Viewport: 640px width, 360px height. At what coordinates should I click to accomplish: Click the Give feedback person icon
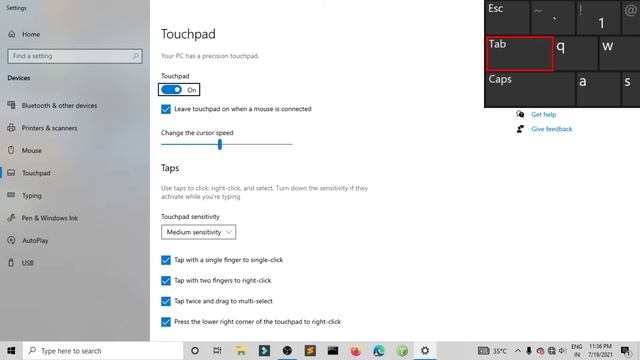(x=520, y=129)
